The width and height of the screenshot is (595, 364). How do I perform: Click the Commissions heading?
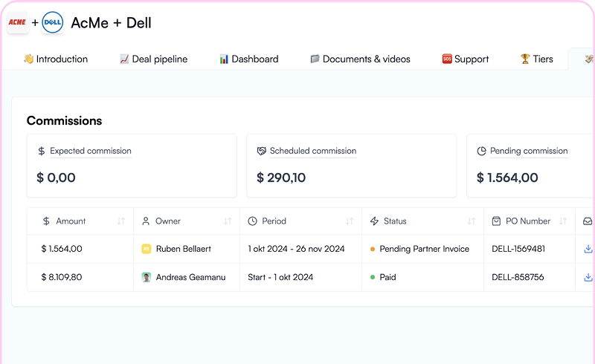pos(64,121)
